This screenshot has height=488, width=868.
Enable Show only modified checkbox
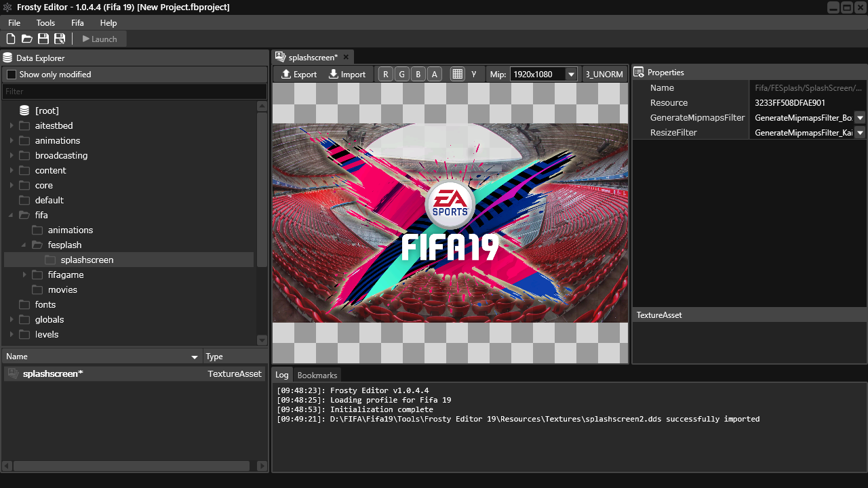[12, 75]
